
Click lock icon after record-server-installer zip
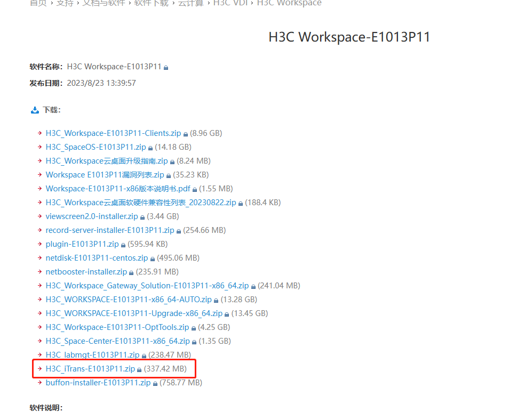pyautogui.click(x=179, y=231)
